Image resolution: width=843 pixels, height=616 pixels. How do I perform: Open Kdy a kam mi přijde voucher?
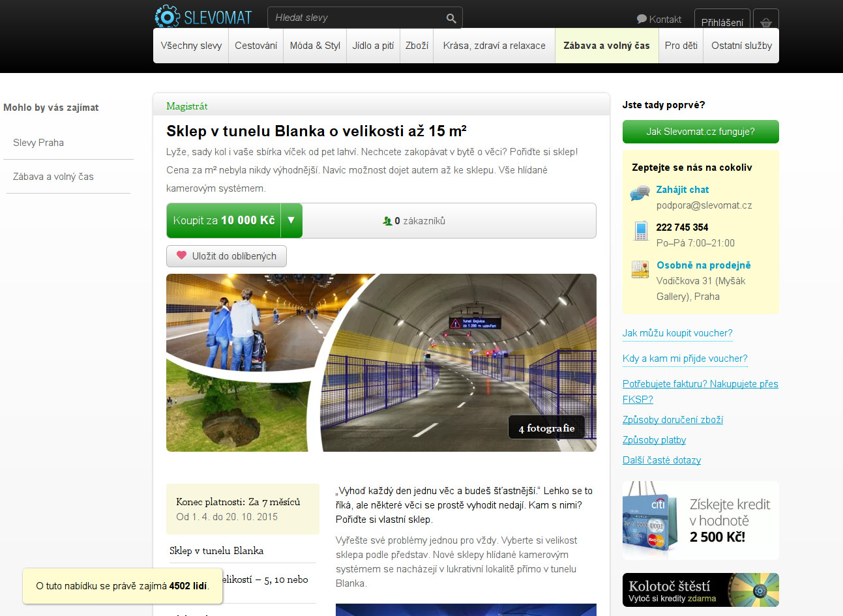click(x=685, y=359)
